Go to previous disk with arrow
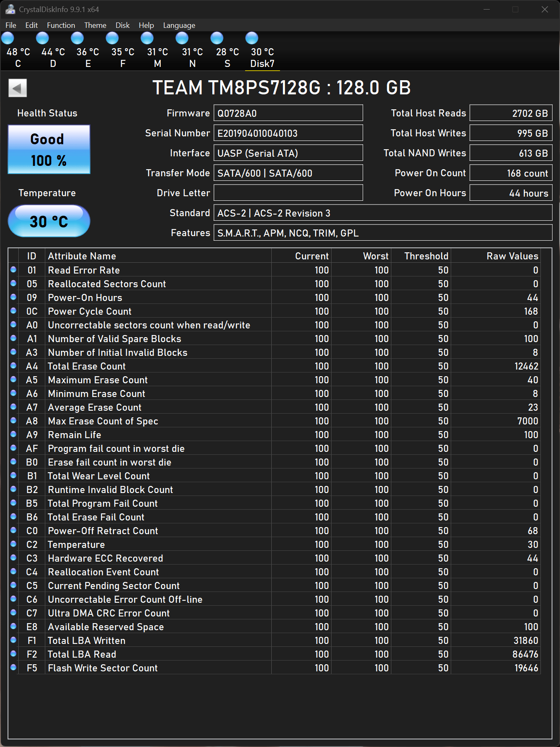This screenshot has height=747, width=560. pos(17,88)
